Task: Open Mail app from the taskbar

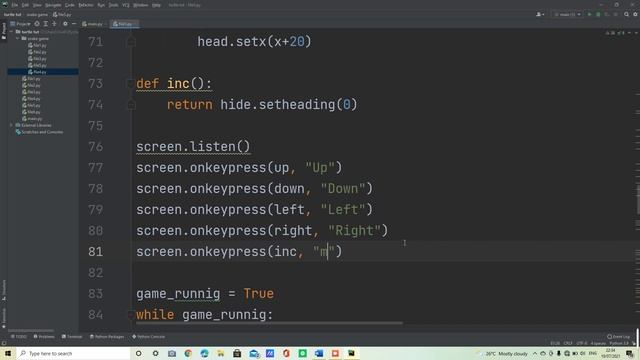Action: (x=254, y=353)
